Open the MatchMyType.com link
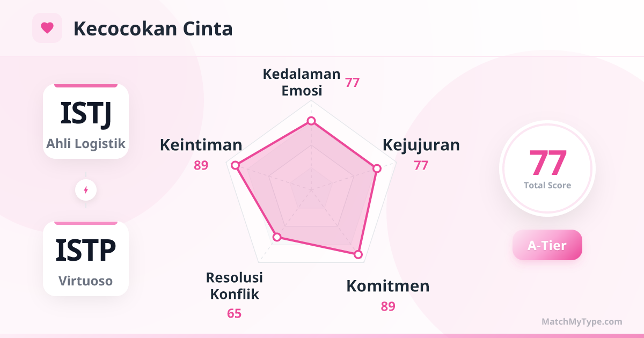Image resolution: width=644 pixels, height=338 pixels. (x=582, y=322)
